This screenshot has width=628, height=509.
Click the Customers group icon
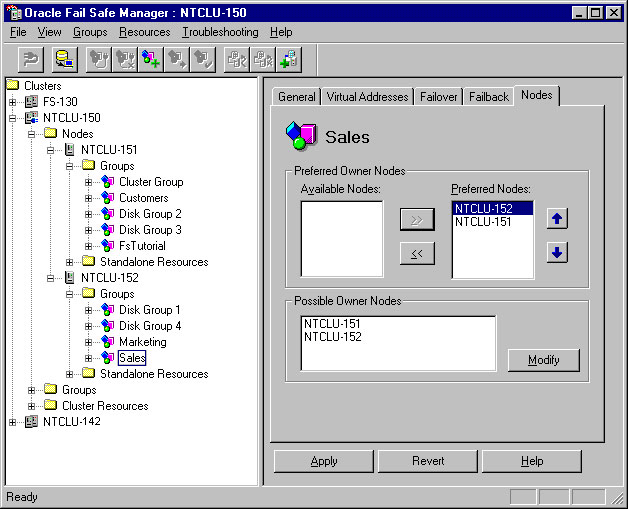(x=107, y=198)
